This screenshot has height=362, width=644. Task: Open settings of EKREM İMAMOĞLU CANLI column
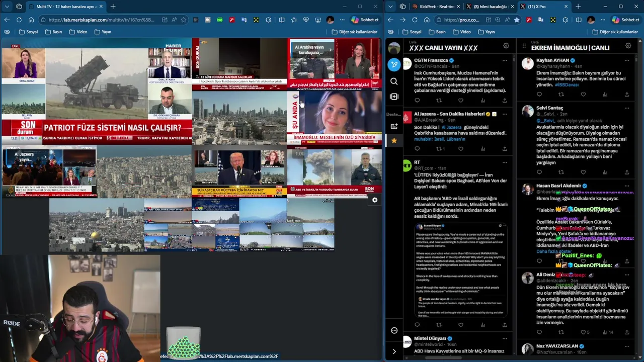point(628,46)
